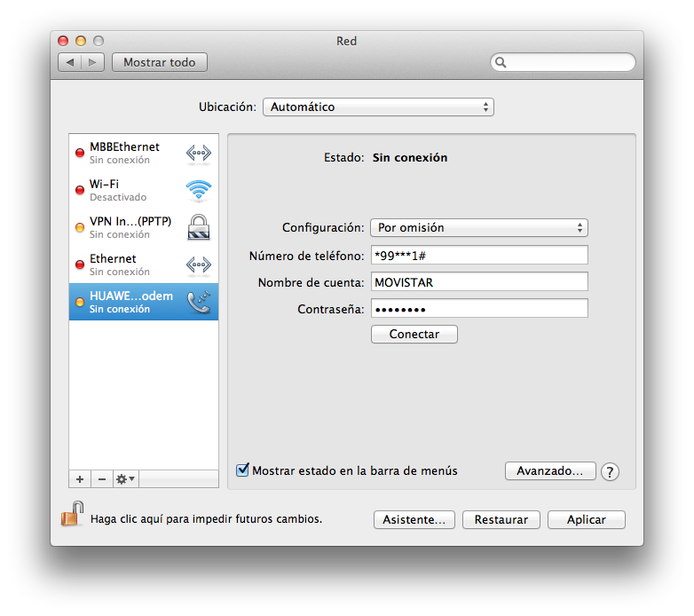Click the Número de teléfono field

(x=479, y=256)
